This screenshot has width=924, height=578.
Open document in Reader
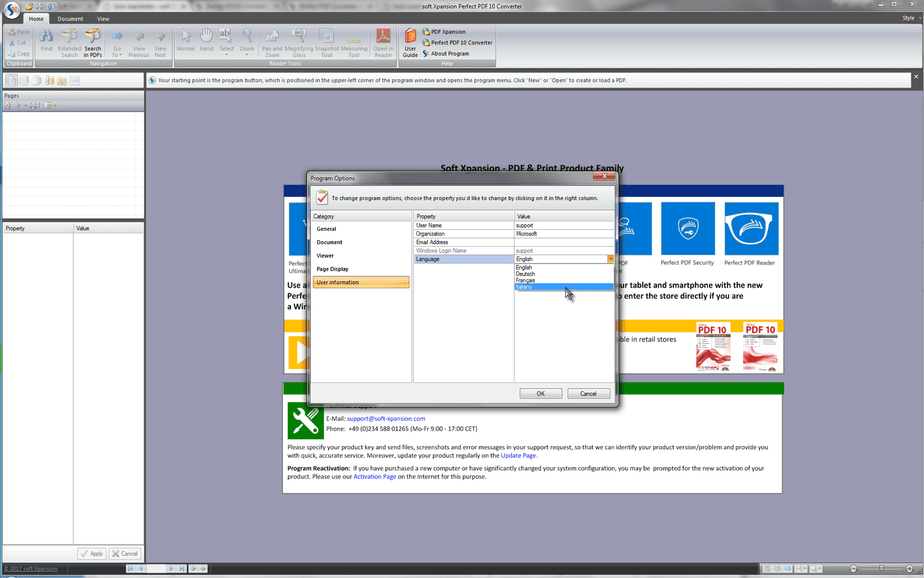[x=383, y=43]
